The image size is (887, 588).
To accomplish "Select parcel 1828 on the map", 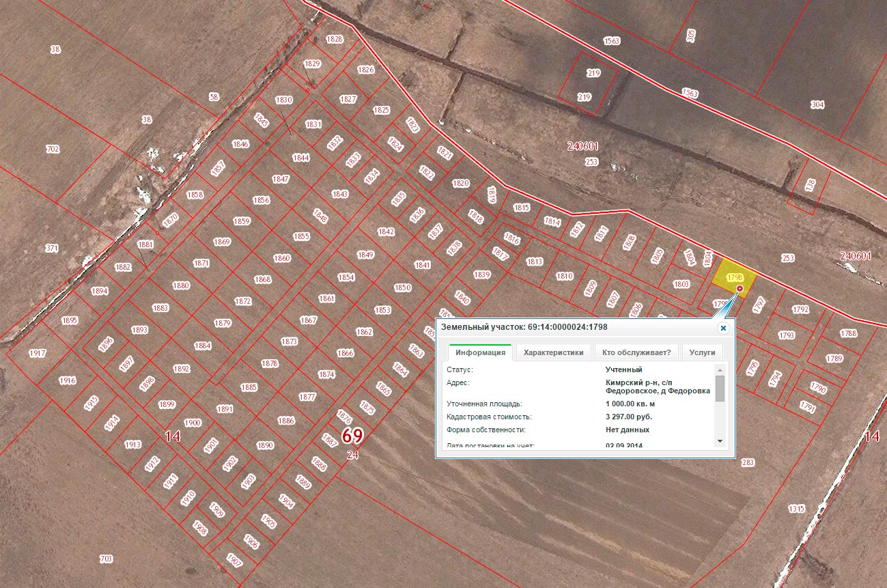I will coord(335,40).
